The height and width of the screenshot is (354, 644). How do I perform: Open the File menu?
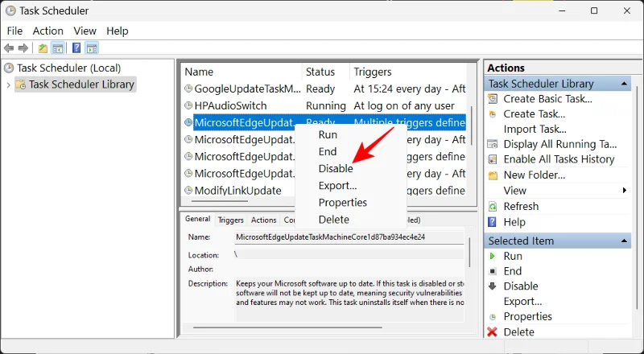[14, 31]
